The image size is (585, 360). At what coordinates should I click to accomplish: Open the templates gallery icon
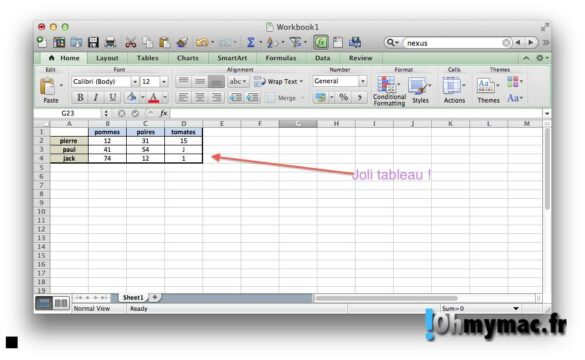click(x=59, y=43)
